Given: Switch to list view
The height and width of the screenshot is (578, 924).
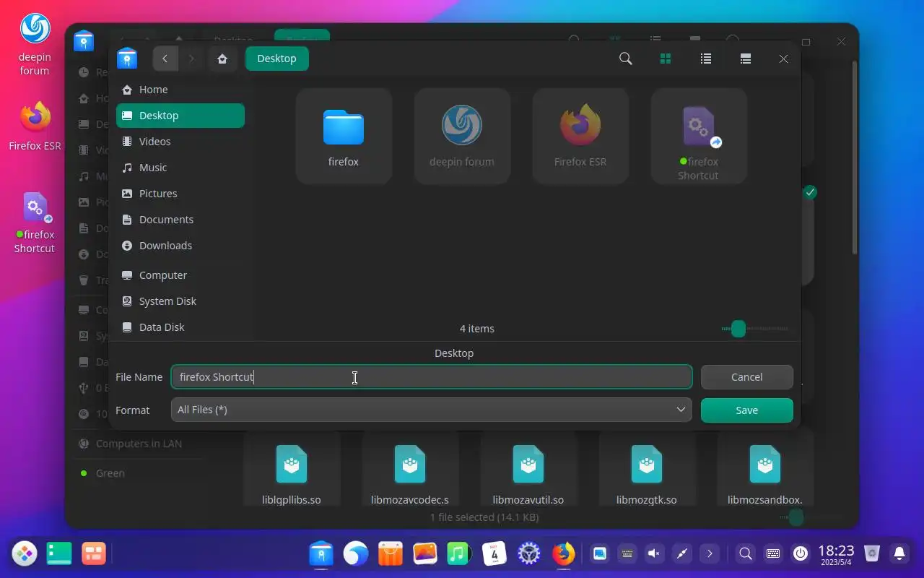Looking at the screenshot, I should pos(706,59).
